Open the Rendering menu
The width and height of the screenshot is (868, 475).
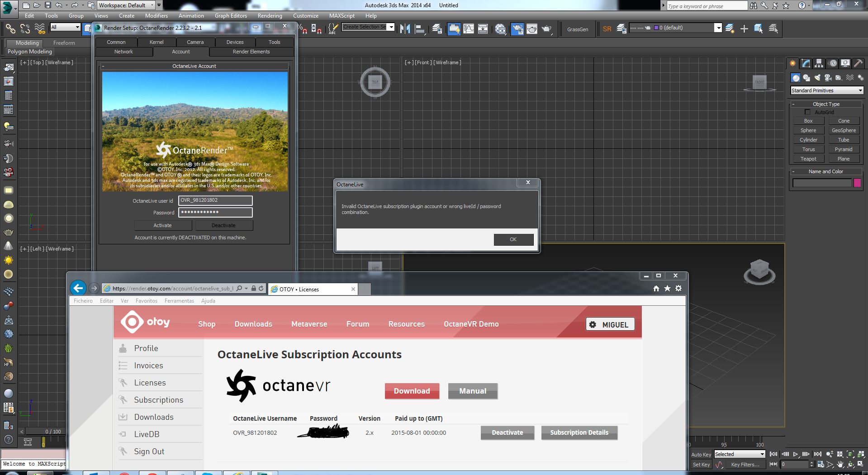(x=270, y=16)
